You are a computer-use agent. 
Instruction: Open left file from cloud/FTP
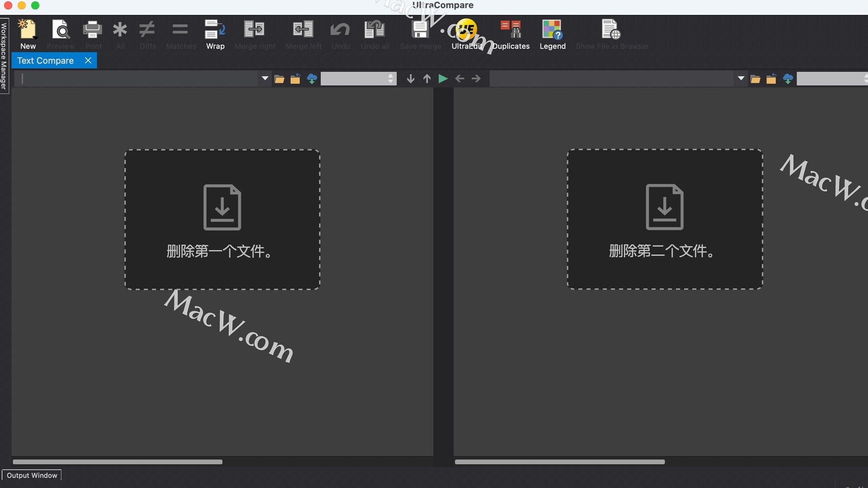point(312,79)
